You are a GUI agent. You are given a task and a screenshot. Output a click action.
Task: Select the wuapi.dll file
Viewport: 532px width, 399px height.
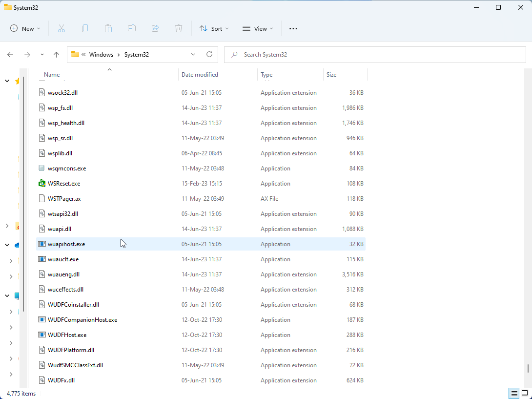pyautogui.click(x=201, y=229)
